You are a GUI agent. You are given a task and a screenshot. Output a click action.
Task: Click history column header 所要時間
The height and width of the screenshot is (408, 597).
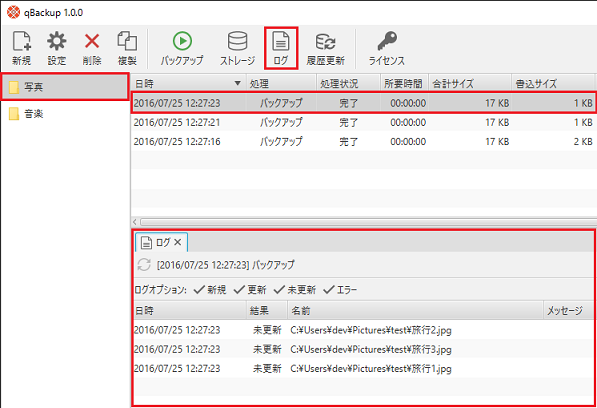pyautogui.click(x=405, y=83)
